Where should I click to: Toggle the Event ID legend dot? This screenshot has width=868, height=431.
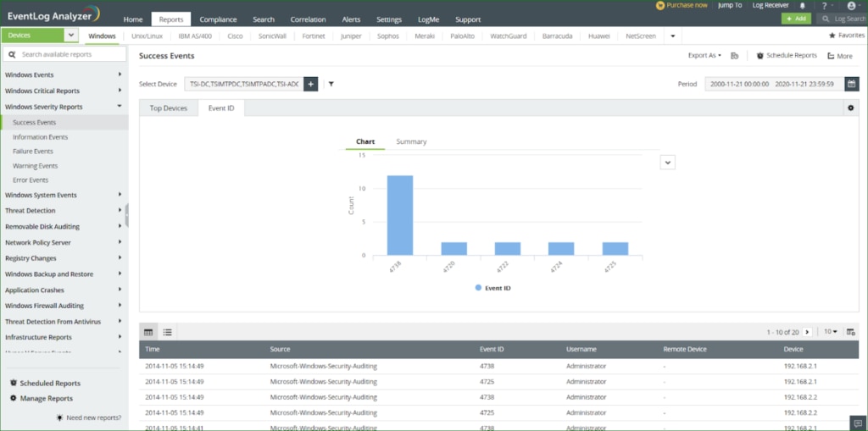tap(478, 288)
